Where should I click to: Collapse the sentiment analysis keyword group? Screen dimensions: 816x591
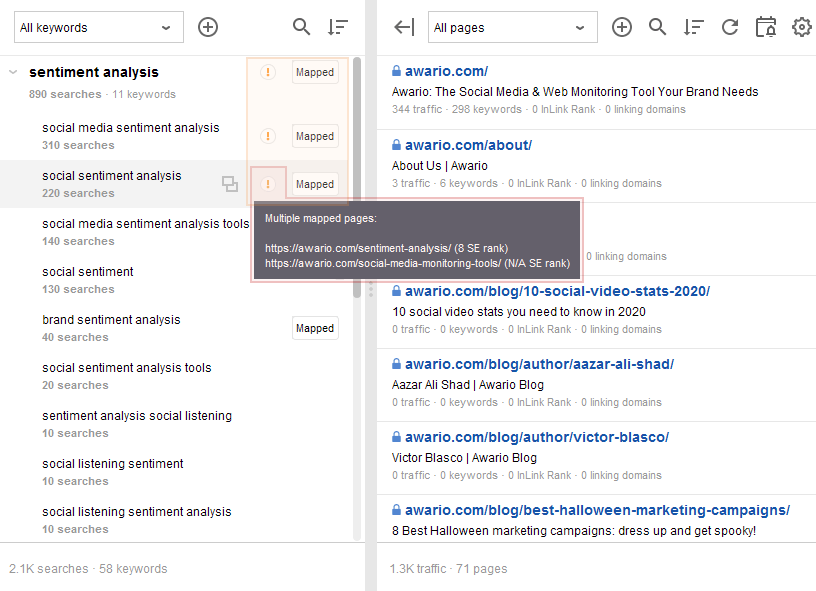(14, 72)
